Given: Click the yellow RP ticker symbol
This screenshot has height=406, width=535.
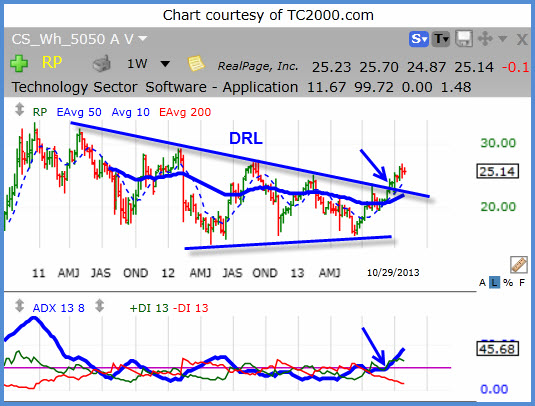Looking at the screenshot, I should (x=52, y=63).
